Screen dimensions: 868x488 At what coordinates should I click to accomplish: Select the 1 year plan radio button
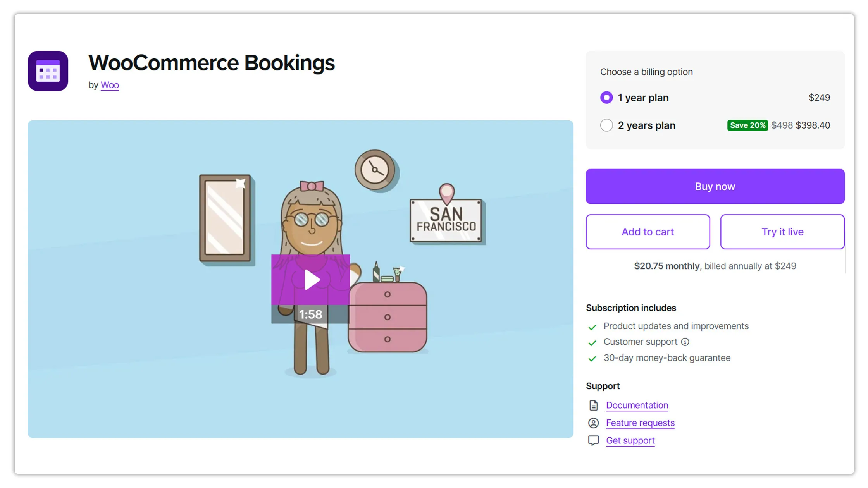coord(606,98)
